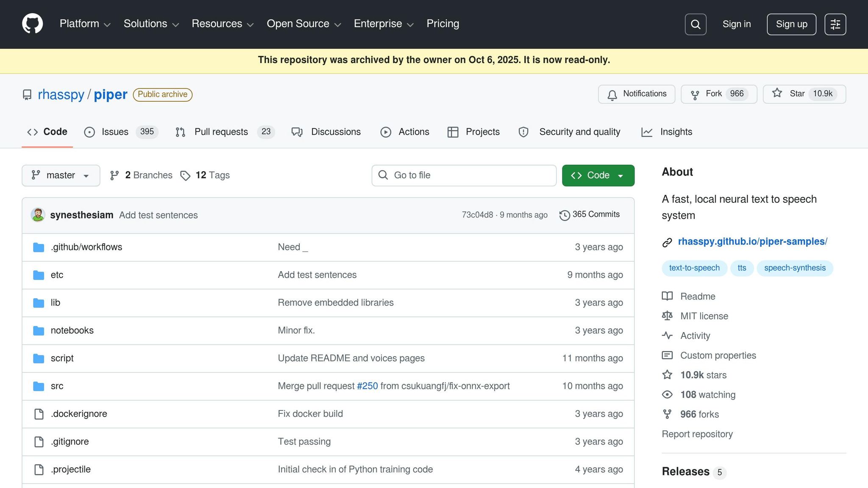
Task: Open the Issues tab
Action: (x=121, y=132)
